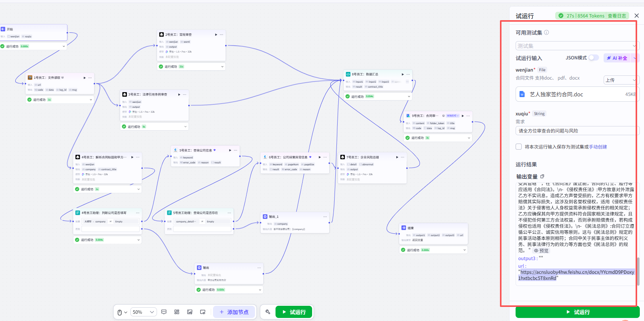
Task: Copy output variables with the 输出变量 copy icon
Action: point(542,176)
